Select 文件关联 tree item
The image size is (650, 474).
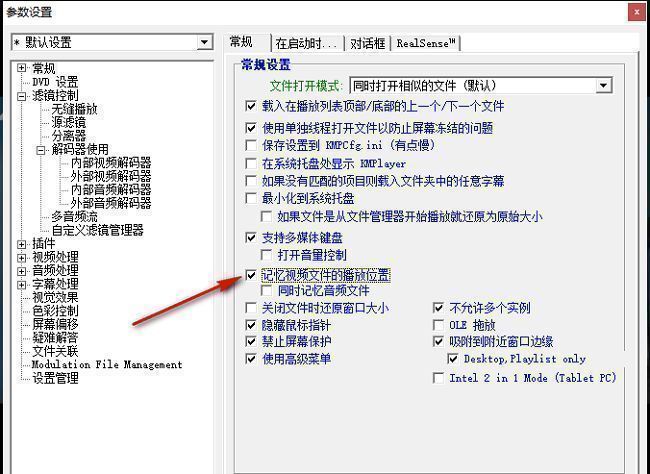55,352
